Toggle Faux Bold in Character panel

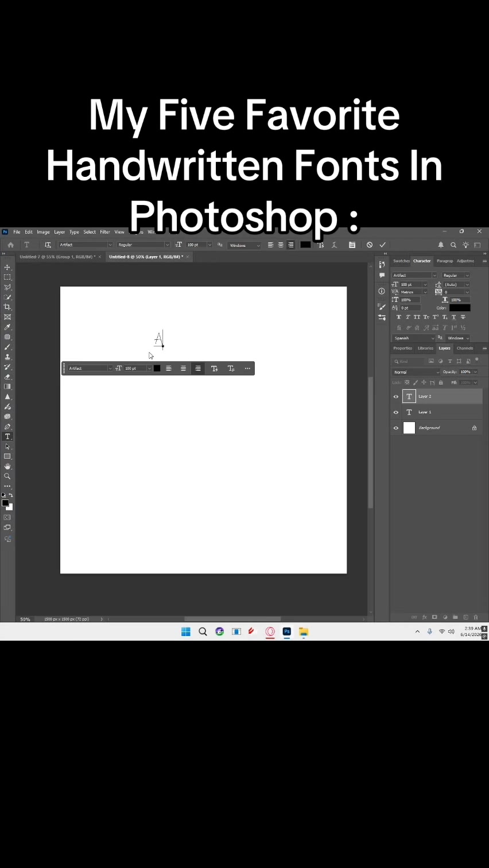[x=399, y=317]
